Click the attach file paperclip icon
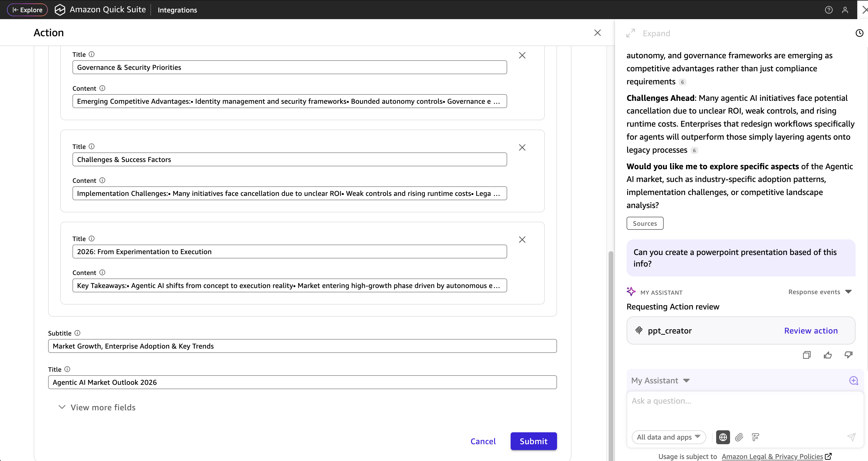Viewport: 868px width, 461px height. [x=739, y=437]
